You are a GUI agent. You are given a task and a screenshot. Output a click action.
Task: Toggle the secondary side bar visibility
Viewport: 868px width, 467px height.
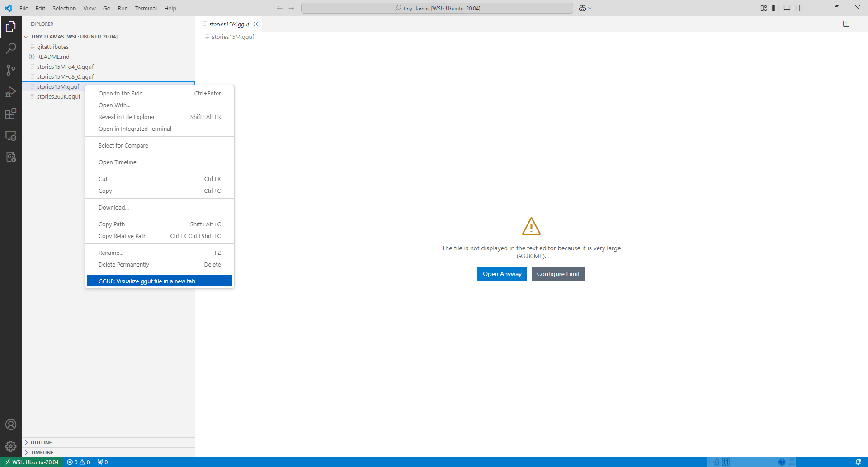(799, 8)
